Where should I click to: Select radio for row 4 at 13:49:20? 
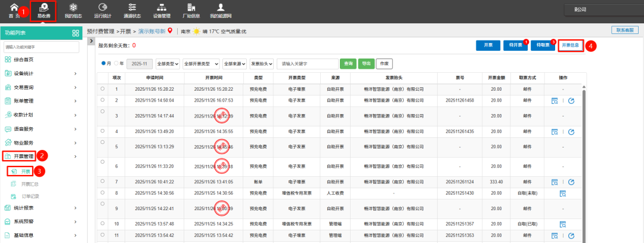pyautogui.click(x=103, y=131)
